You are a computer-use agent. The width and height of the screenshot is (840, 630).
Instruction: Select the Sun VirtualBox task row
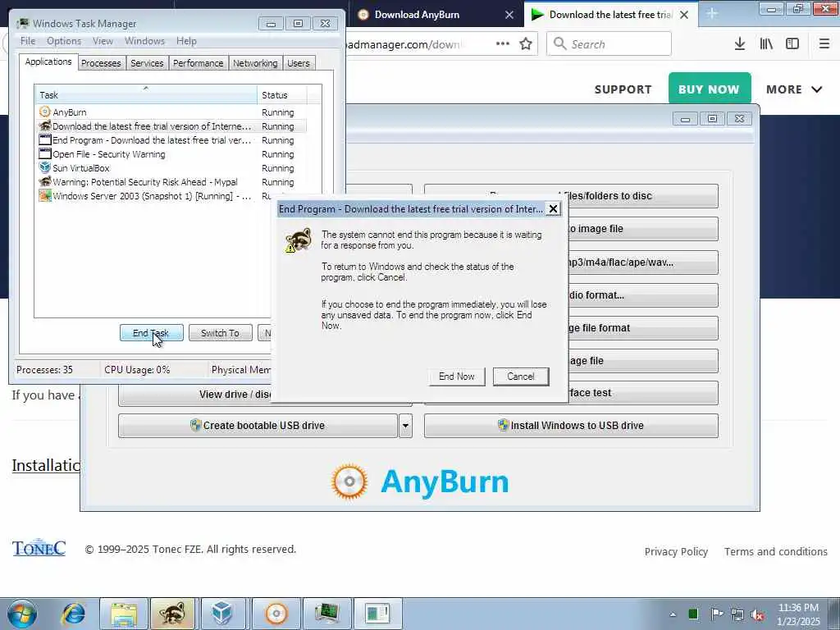(171, 167)
